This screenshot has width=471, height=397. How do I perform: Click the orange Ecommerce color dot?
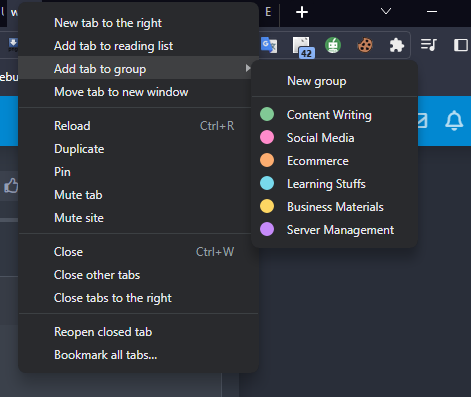tap(267, 160)
